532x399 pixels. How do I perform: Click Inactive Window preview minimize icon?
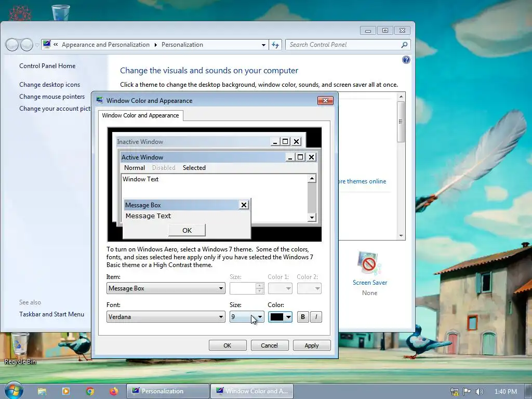275,142
